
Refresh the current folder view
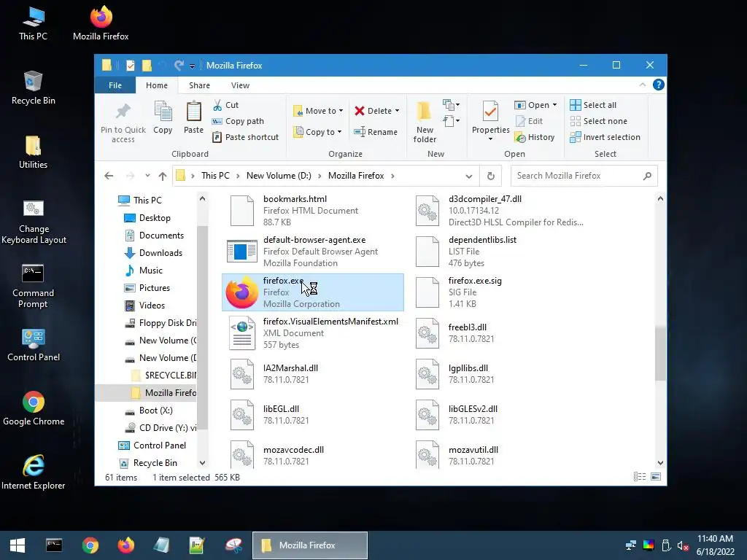pos(491,176)
